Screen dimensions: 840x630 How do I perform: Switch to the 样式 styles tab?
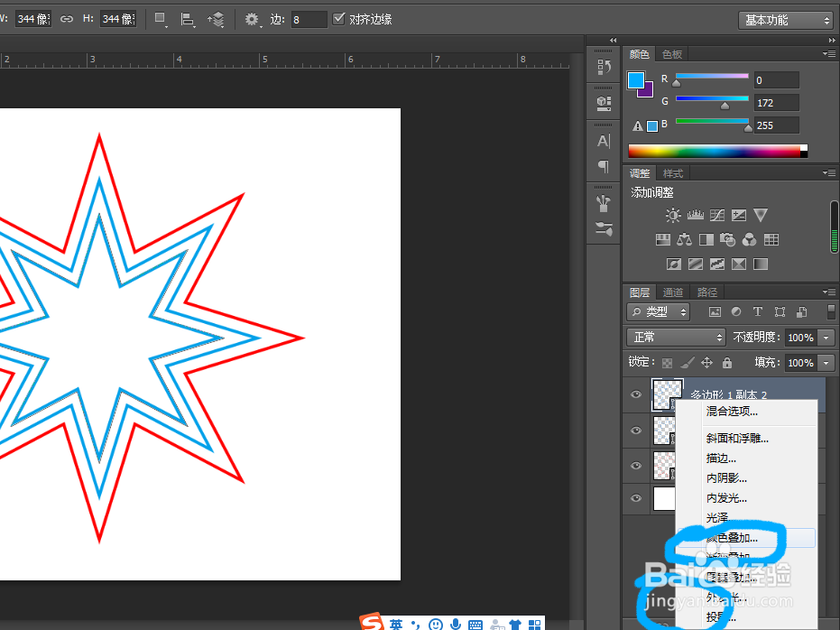[x=673, y=173]
